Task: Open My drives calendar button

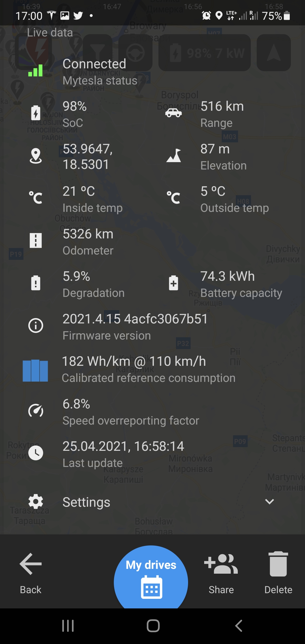Action: click(151, 578)
